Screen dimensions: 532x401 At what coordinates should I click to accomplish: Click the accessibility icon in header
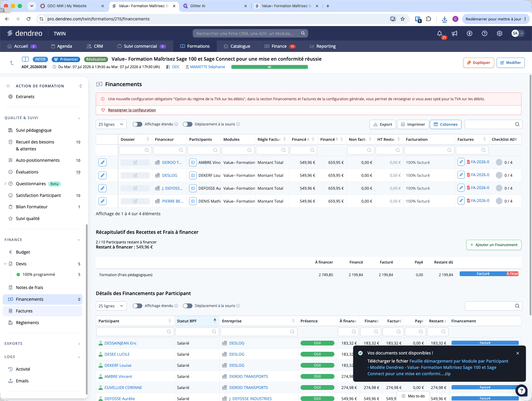(x=470, y=33)
